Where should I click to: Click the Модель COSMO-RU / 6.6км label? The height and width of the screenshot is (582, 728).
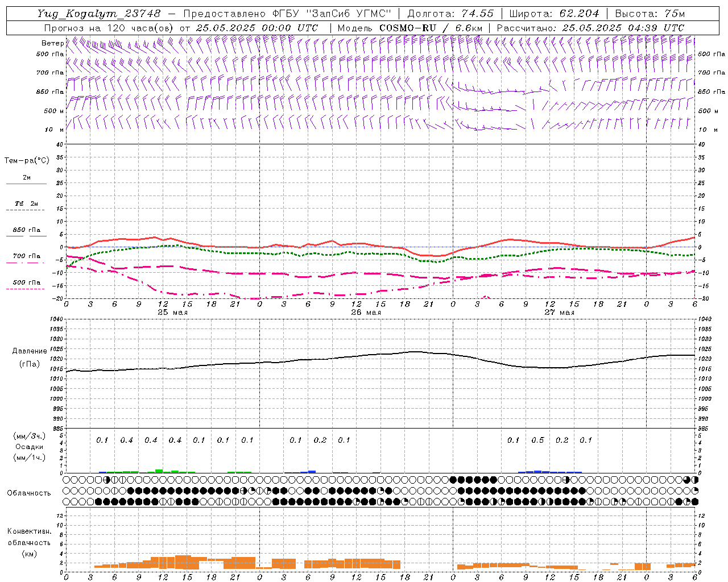pyautogui.click(x=410, y=28)
